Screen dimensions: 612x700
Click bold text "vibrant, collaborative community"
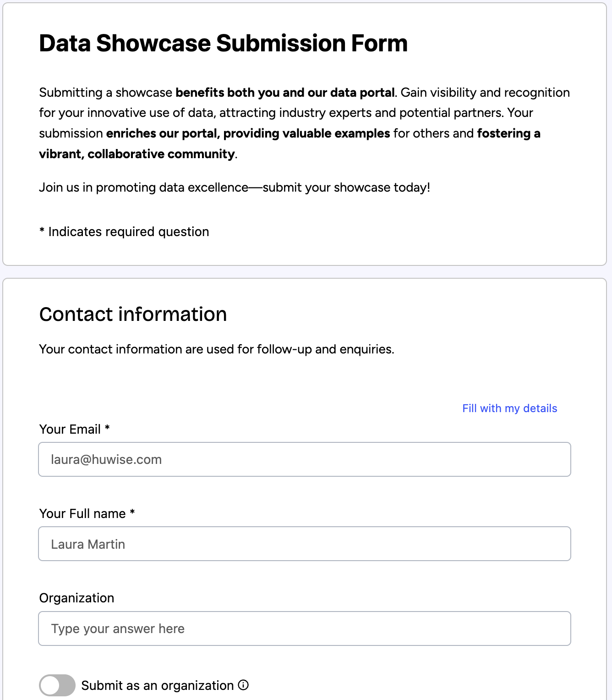(137, 154)
